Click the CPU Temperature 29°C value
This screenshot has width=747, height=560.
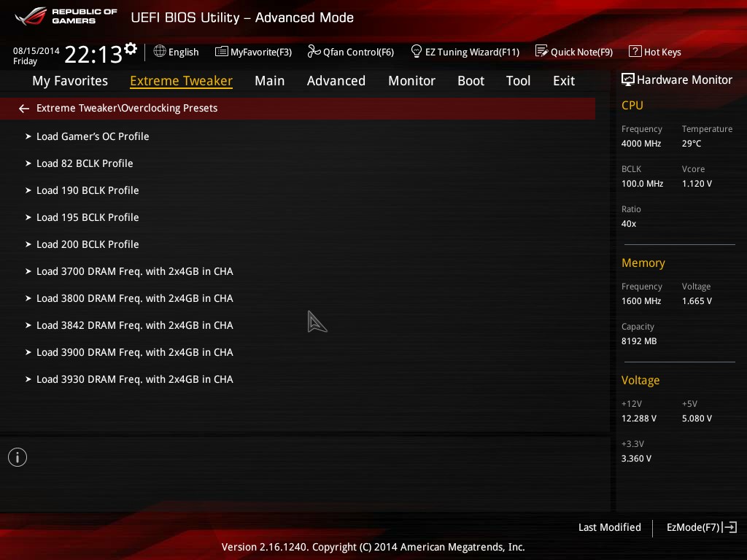(x=692, y=144)
